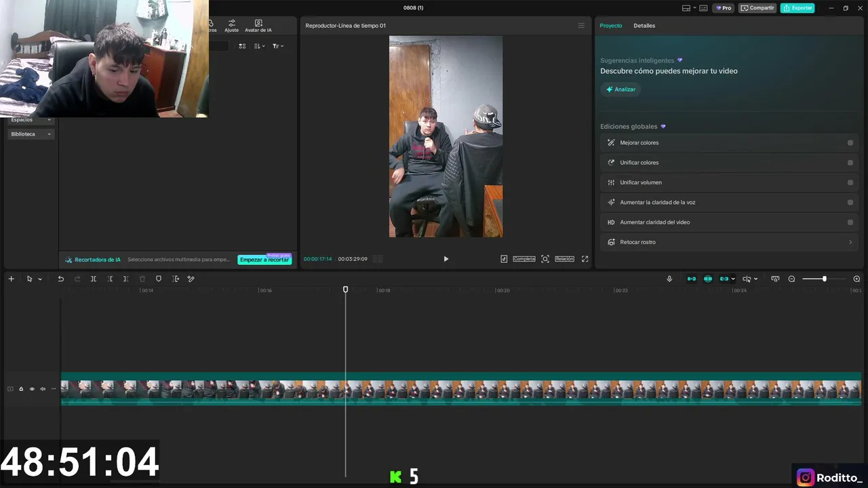Click the Compartir button
The height and width of the screenshot is (488, 868).
click(x=757, y=8)
